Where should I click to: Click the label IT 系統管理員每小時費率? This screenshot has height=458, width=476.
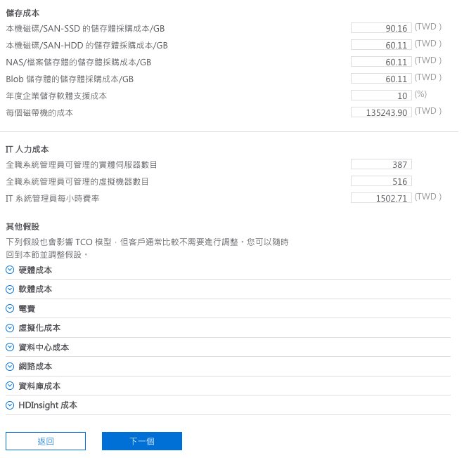point(53,198)
